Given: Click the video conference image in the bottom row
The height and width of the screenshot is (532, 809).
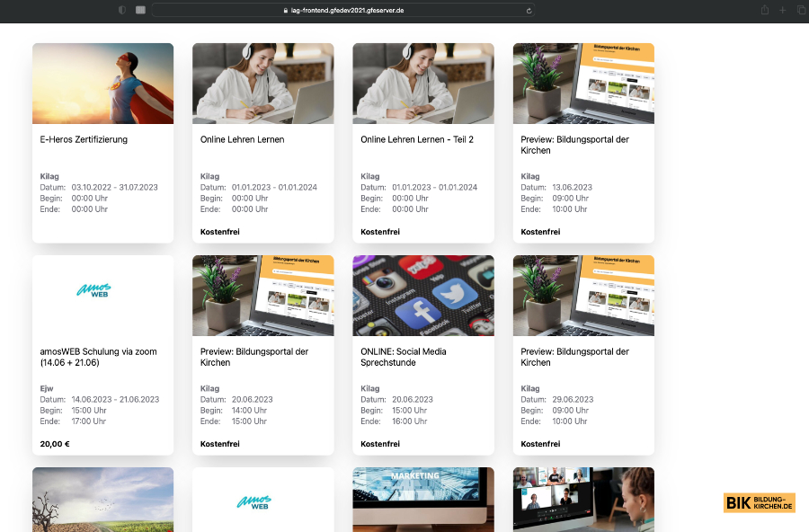Looking at the screenshot, I should tap(583, 499).
